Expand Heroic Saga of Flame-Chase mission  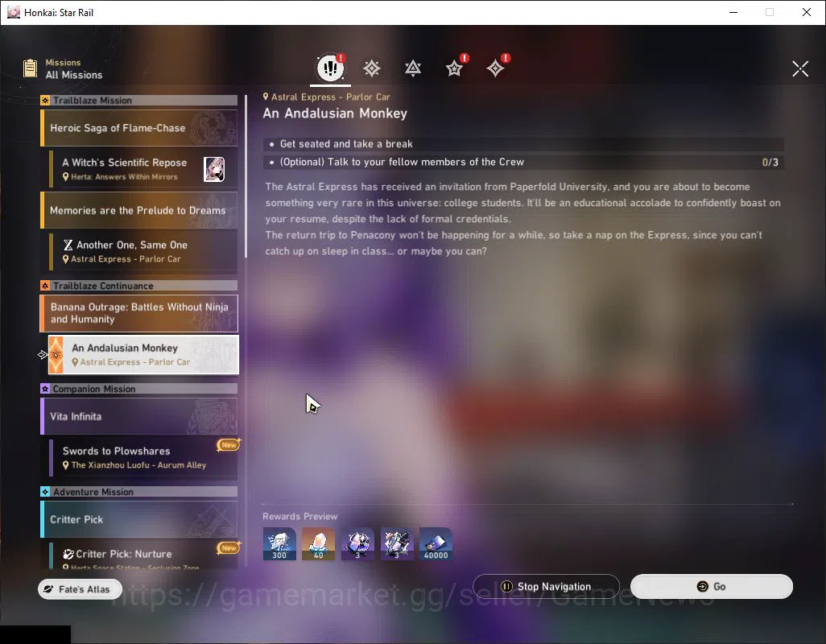tap(139, 128)
